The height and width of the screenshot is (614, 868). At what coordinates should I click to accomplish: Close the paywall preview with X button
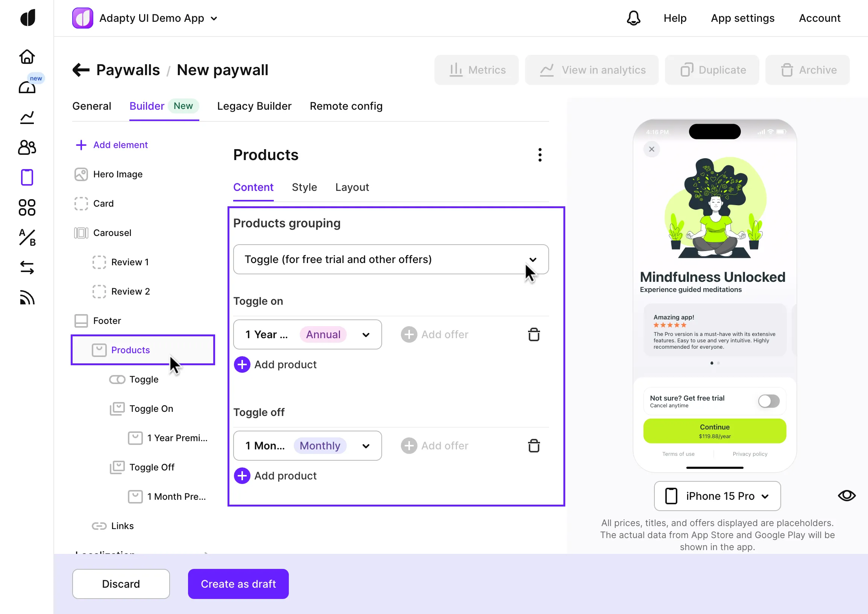[651, 149]
